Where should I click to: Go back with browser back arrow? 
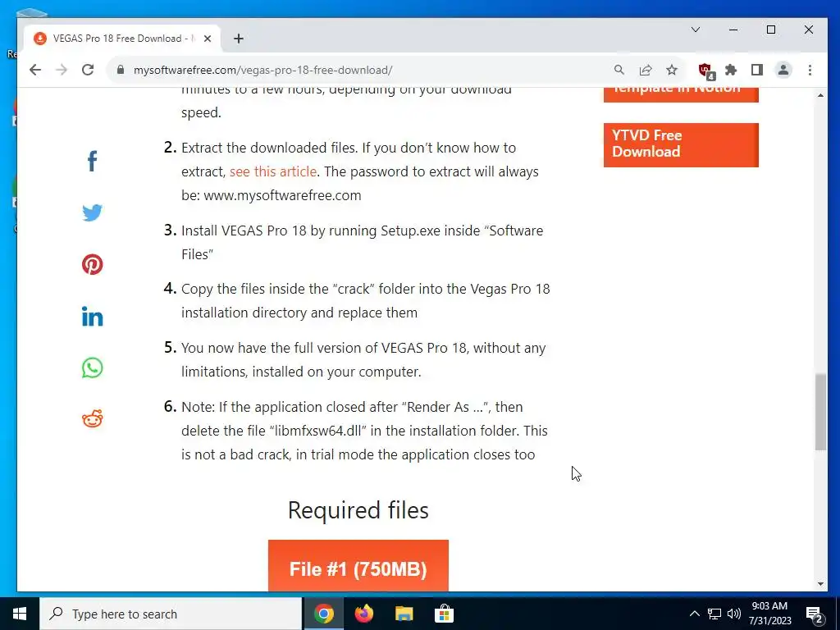pos(35,70)
